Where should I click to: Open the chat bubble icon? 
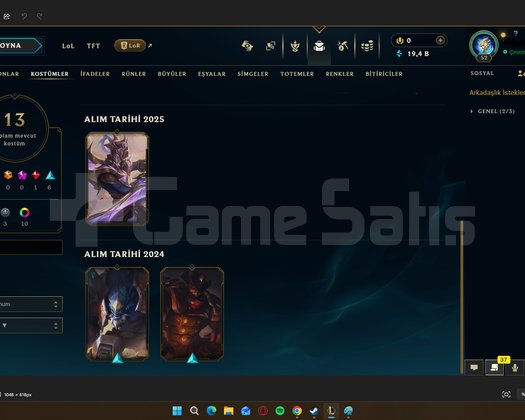pyautogui.click(x=474, y=368)
